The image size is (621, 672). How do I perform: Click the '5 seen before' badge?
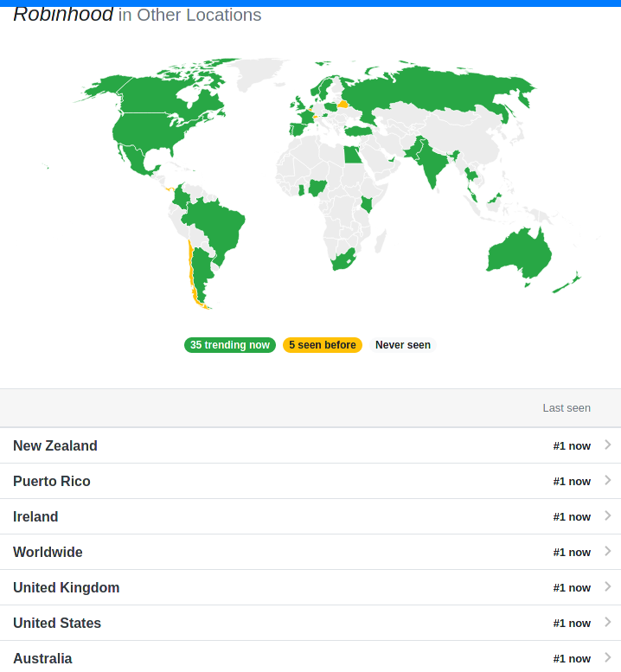point(323,345)
